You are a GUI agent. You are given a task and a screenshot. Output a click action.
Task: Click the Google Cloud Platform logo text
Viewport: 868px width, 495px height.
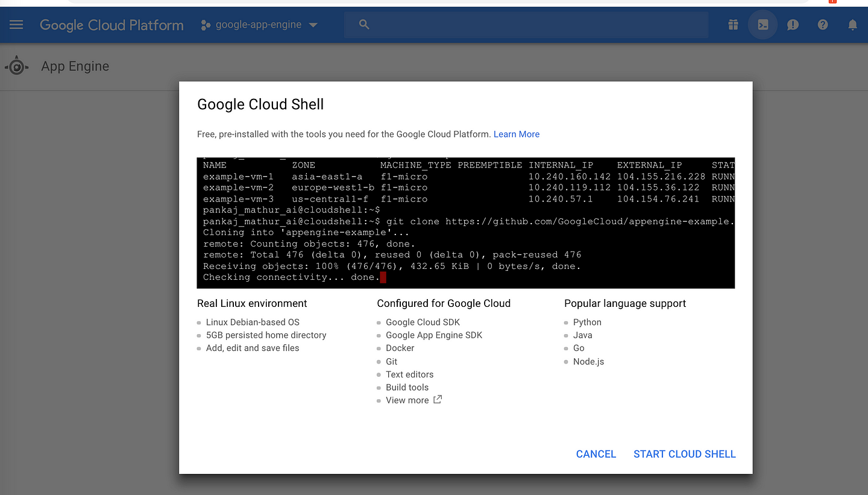[x=112, y=25]
